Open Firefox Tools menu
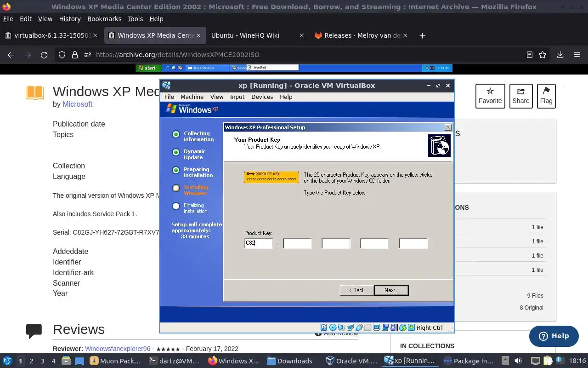The image size is (588, 368). (135, 19)
